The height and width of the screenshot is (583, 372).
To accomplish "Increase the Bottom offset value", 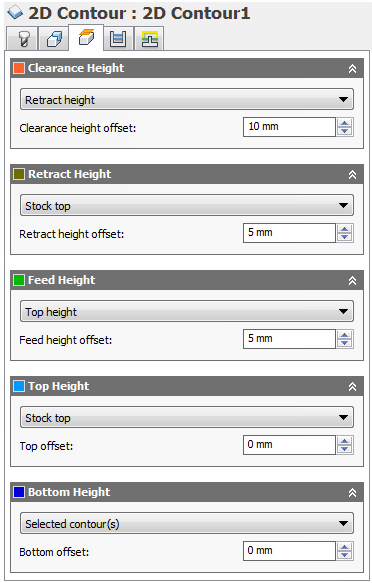I will click(344, 547).
